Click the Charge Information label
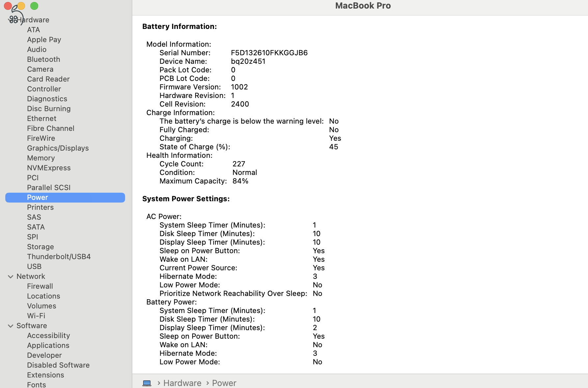The width and height of the screenshot is (588, 388). (180, 113)
